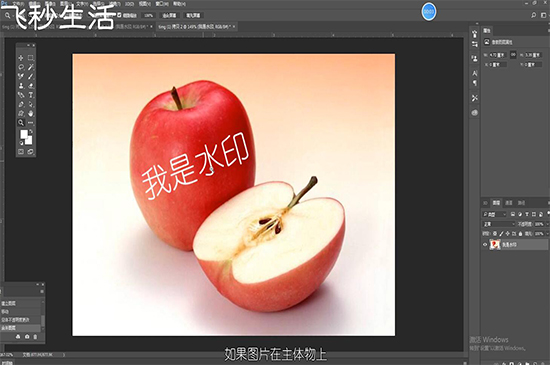Select the Horizontal Type (T) tool
Viewport: 550px width, 365px height.
pyautogui.click(x=31, y=95)
